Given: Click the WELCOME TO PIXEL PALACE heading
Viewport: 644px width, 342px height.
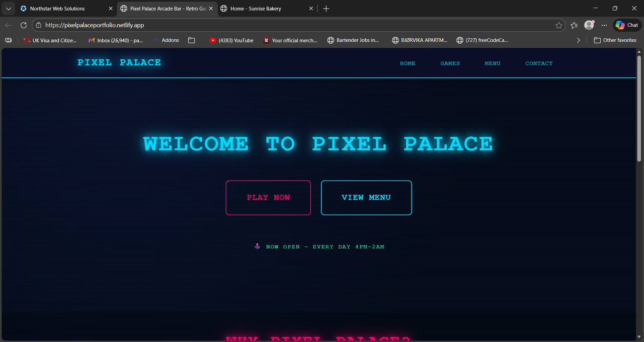Looking at the screenshot, I should pos(318,144).
